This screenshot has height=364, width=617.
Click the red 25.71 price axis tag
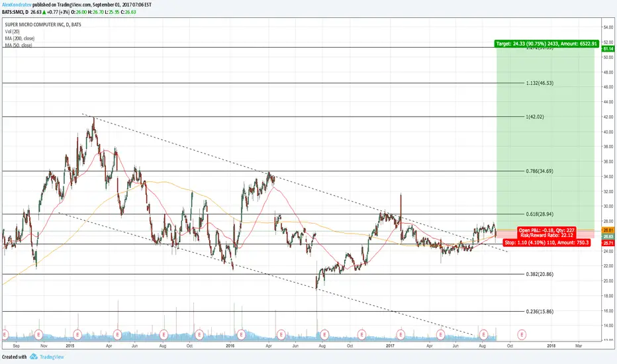click(x=608, y=243)
